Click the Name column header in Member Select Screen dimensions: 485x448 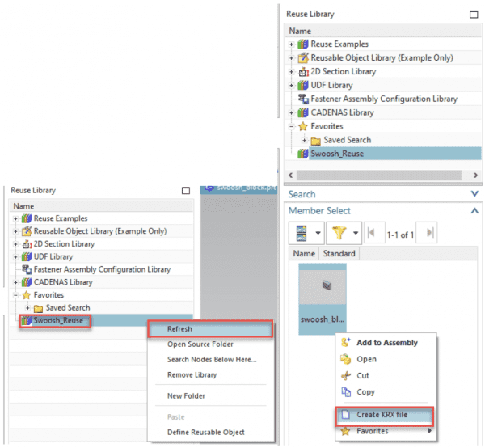[x=304, y=253]
